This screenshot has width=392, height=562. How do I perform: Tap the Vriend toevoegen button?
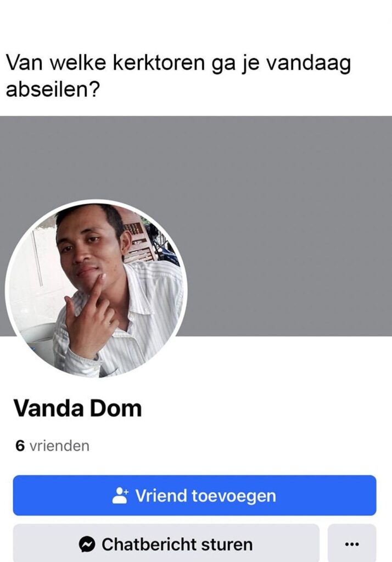click(195, 496)
